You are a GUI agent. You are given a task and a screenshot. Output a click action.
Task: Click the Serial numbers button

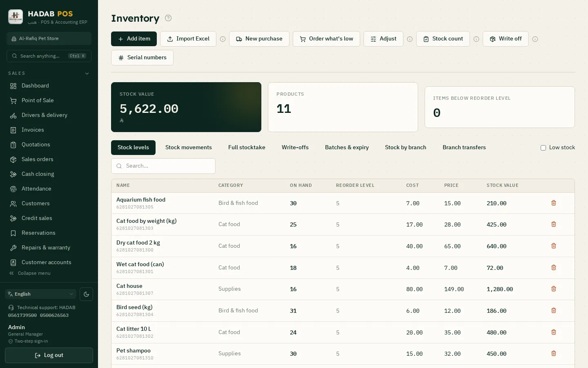142,58
